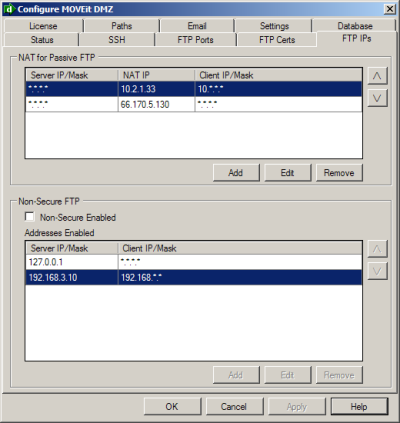The width and height of the screenshot is (400, 423).
Task: Select NAT row with IP 66.170.5.130
Action: (194, 104)
